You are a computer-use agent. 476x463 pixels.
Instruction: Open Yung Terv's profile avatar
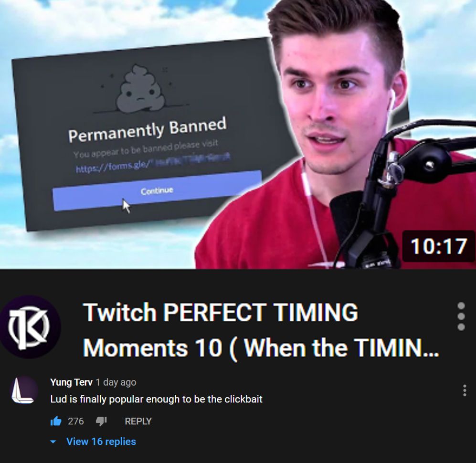[24, 390]
